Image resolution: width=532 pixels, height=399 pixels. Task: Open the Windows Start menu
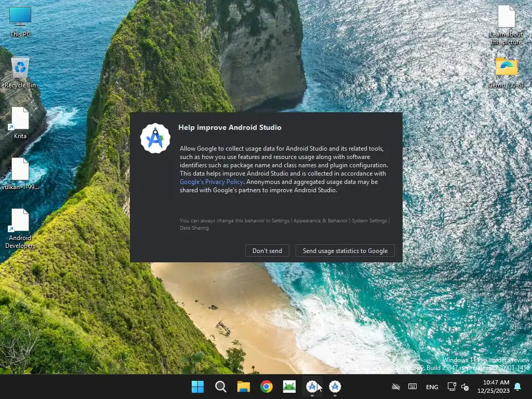(197, 387)
